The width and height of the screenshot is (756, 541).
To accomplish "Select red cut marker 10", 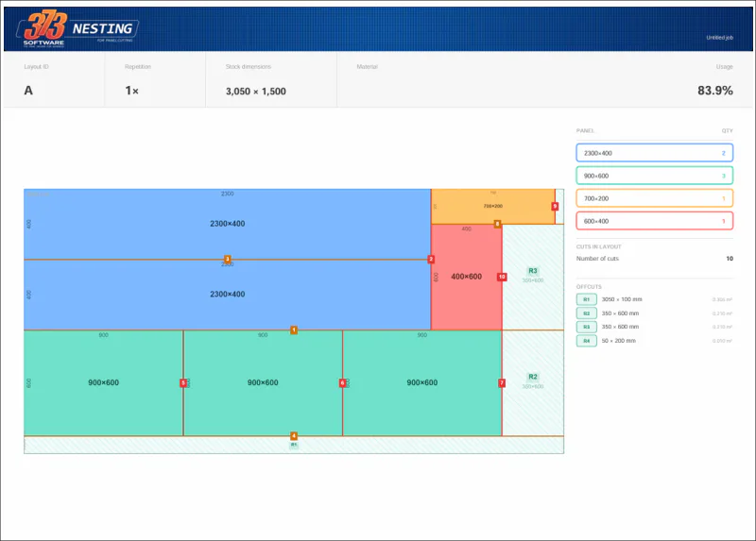I will (502, 277).
